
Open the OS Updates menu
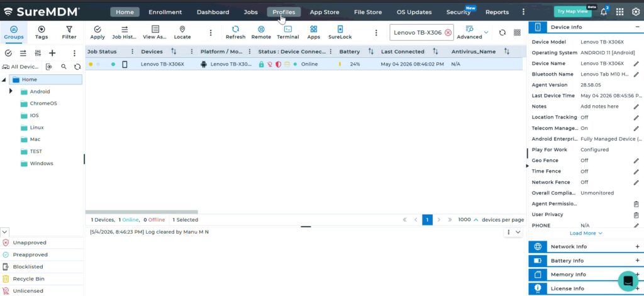click(414, 12)
